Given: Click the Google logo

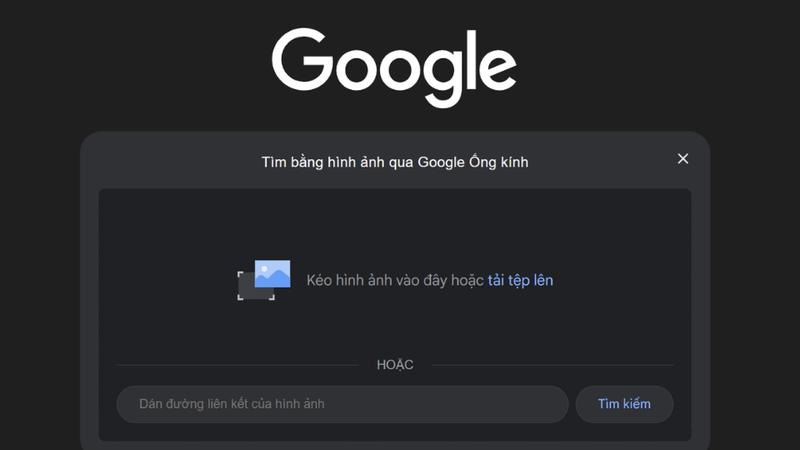Looking at the screenshot, I should pos(394,67).
